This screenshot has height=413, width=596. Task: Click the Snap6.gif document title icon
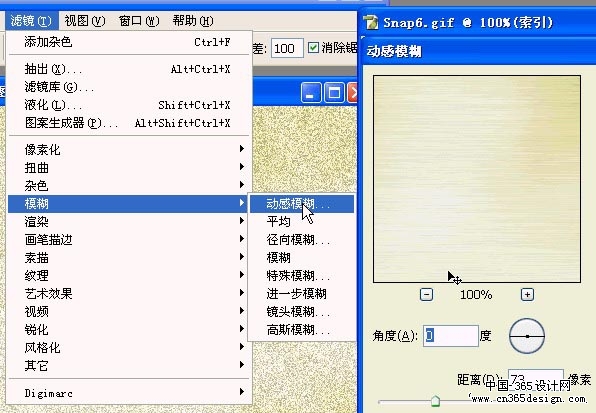pyautogui.click(x=371, y=22)
